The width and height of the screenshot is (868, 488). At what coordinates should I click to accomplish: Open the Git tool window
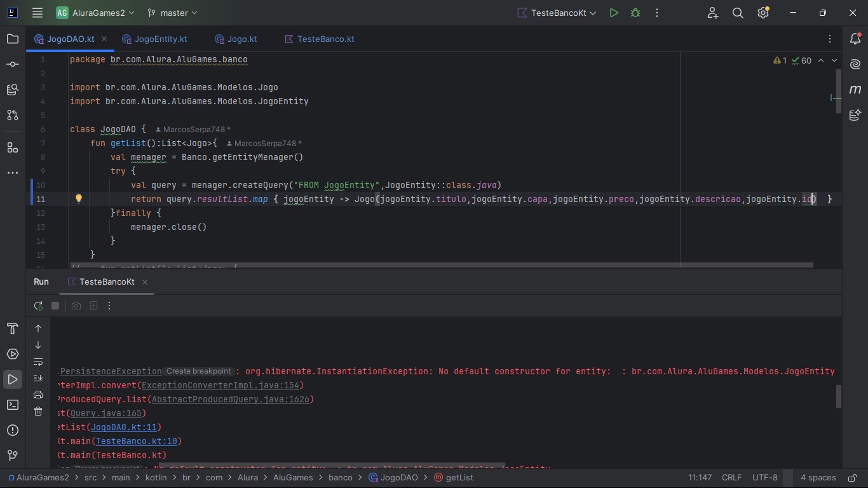[x=13, y=456]
